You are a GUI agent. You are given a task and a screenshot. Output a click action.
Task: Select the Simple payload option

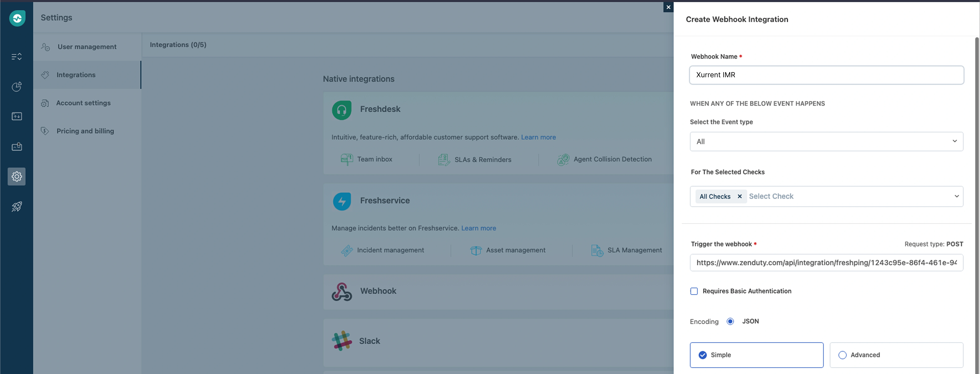[x=703, y=355]
